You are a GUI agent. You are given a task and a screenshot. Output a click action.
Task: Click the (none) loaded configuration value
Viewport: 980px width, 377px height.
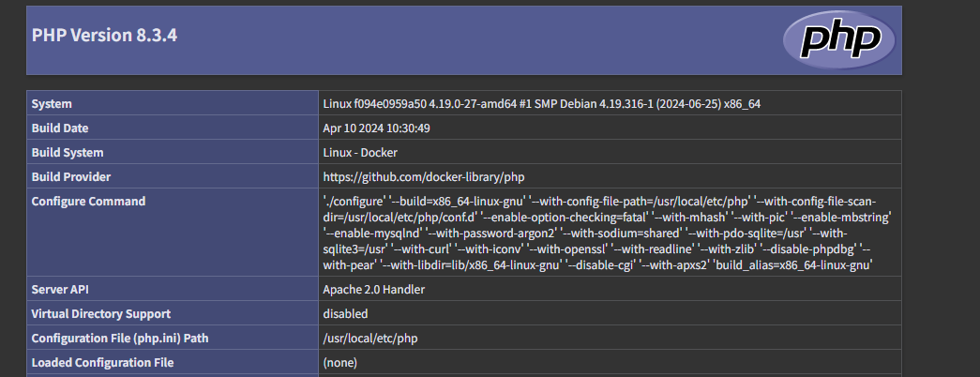tap(340, 363)
